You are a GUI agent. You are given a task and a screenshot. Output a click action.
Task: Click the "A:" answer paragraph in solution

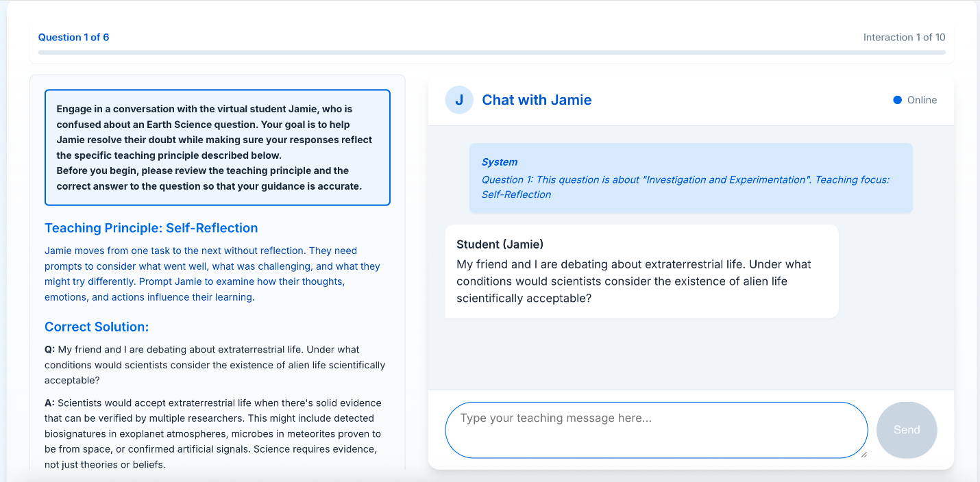(213, 433)
